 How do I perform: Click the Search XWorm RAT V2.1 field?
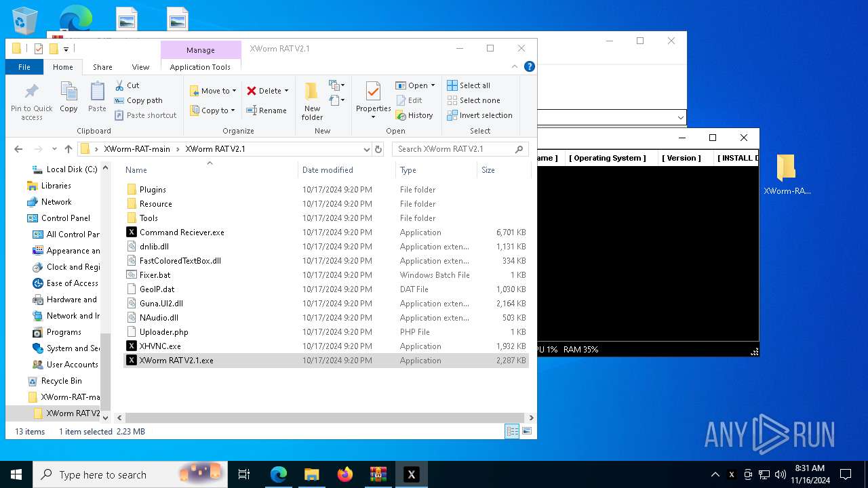click(x=460, y=149)
